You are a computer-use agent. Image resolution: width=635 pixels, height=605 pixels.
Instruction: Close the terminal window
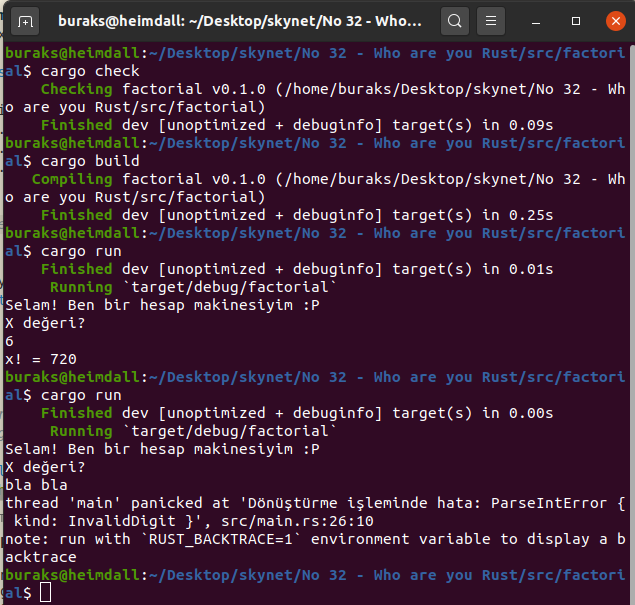point(616,21)
